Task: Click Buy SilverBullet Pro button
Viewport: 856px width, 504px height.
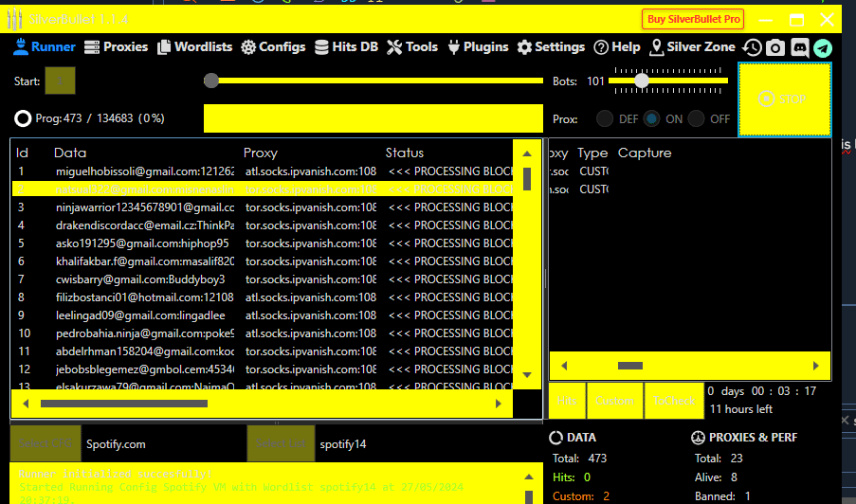Action: (693, 19)
